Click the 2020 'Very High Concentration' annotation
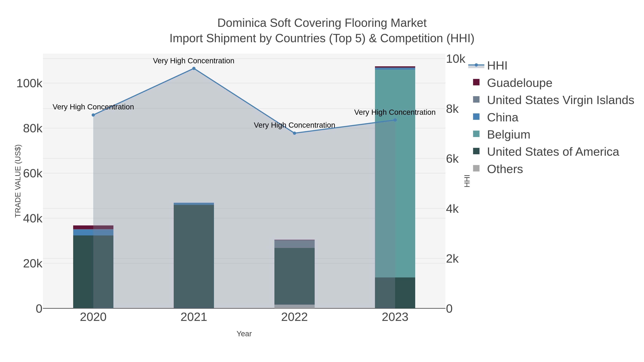 (x=93, y=107)
